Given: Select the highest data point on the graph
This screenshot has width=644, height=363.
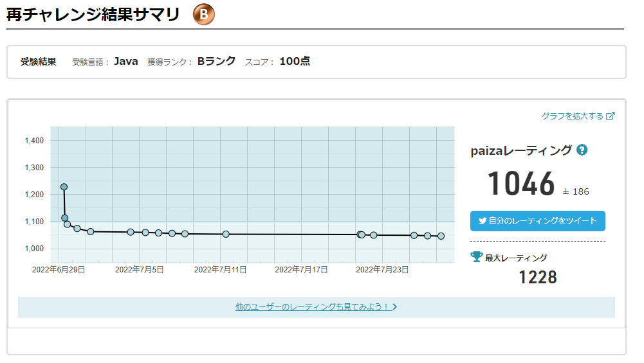Looking at the screenshot, I should [64, 187].
